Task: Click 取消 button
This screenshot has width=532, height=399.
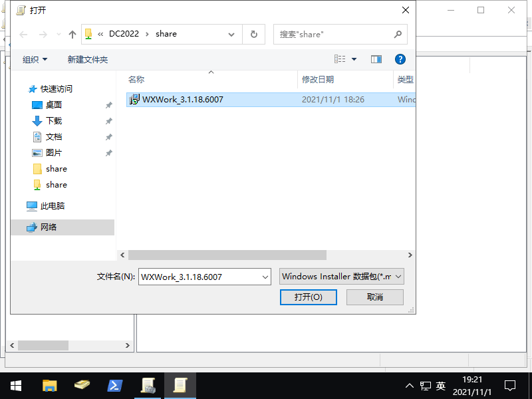Action: (x=375, y=297)
